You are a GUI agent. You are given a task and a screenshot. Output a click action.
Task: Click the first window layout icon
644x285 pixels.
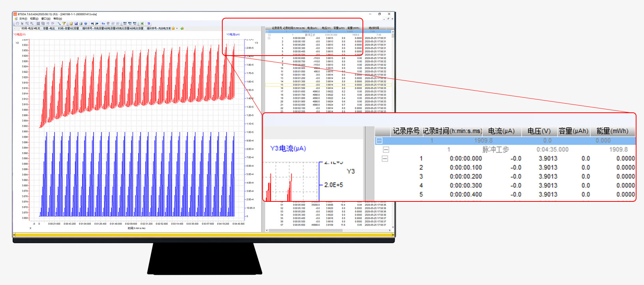[125, 24]
